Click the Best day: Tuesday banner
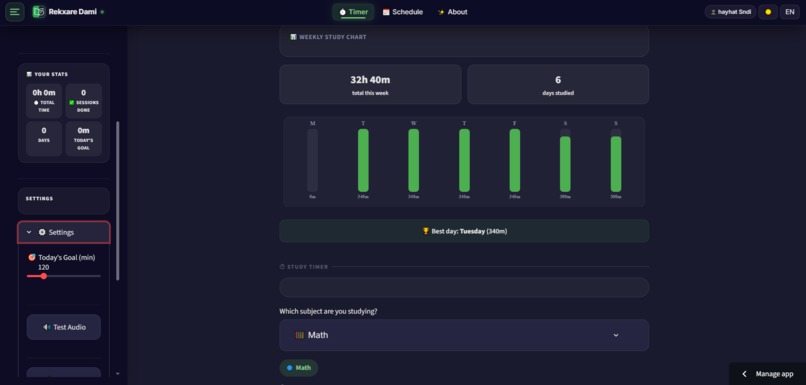Screen dimensions: 806x385 464,231
